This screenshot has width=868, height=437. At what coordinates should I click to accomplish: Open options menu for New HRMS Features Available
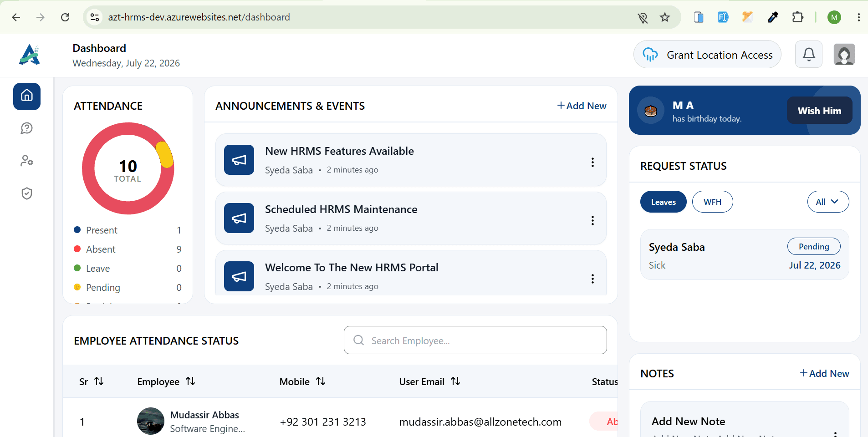592,163
